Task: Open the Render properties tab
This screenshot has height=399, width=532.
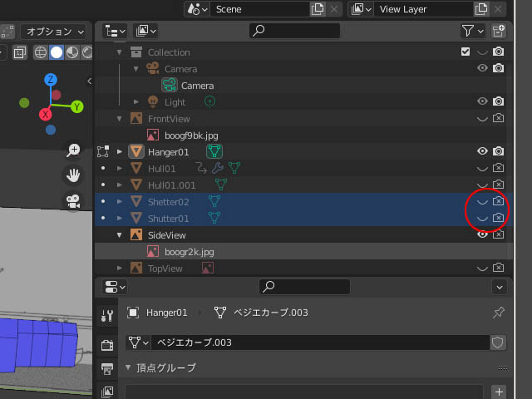Action: [107, 346]
